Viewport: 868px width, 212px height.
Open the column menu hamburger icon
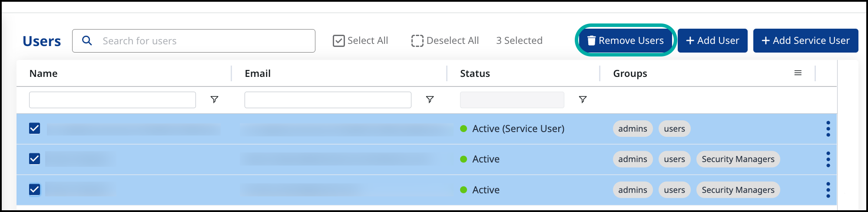pyautogui.click(x=798, y=73)
